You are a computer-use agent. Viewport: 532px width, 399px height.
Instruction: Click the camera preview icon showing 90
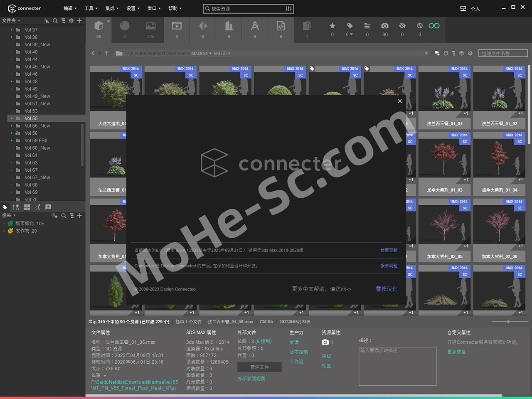385,26
